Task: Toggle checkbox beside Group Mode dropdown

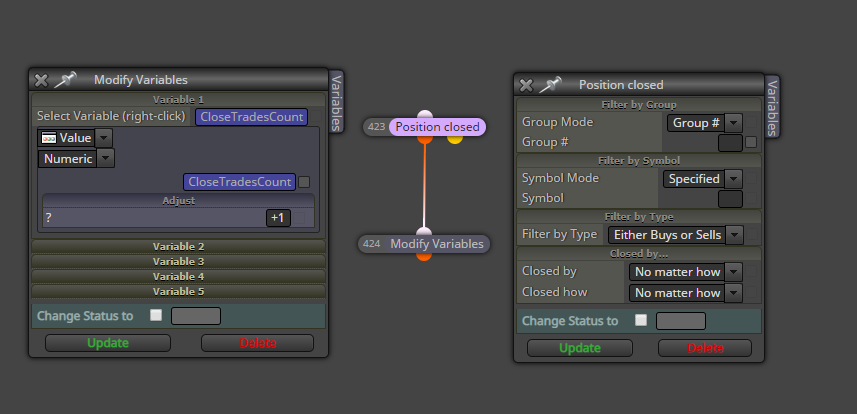Action: [751, 122]
